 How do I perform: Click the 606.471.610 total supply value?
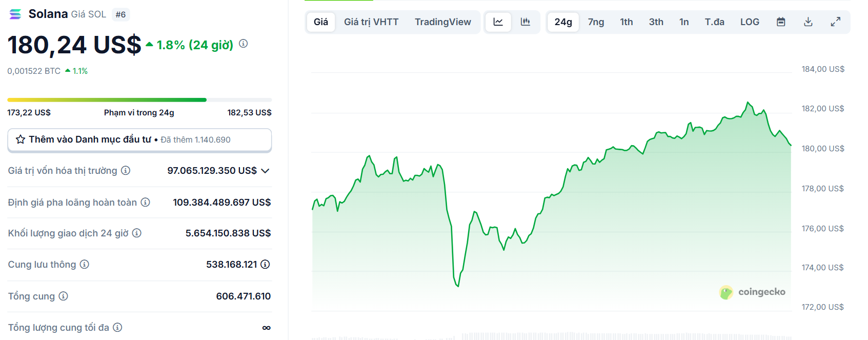[244, 296]
